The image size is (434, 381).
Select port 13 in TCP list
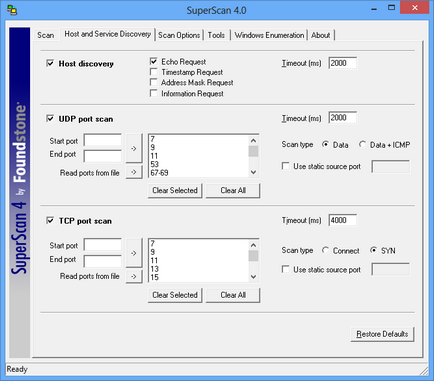pos(199,269)
